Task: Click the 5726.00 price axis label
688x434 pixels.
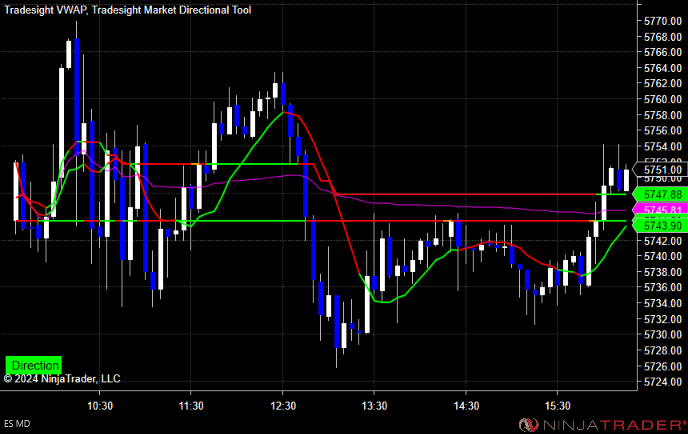Action: (x=663, y=366)
